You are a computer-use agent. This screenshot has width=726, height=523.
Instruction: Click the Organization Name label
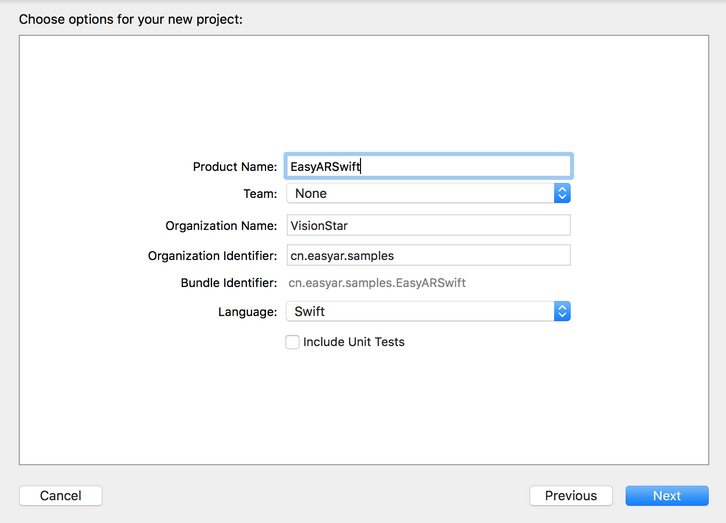221,226
